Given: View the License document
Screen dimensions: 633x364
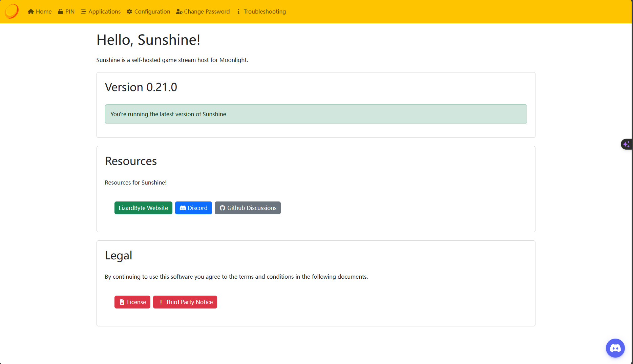Looking at the screenshot, I should click(x=132, y=302).
